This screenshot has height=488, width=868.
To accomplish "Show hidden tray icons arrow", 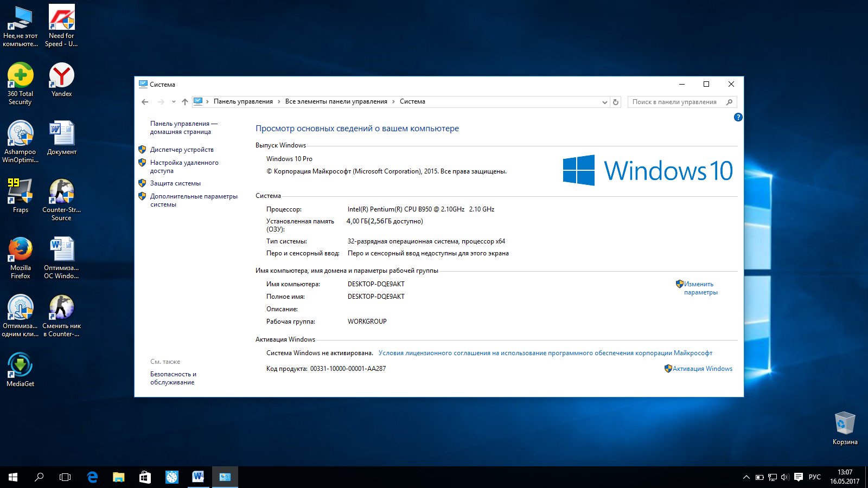I will [746, 477].
